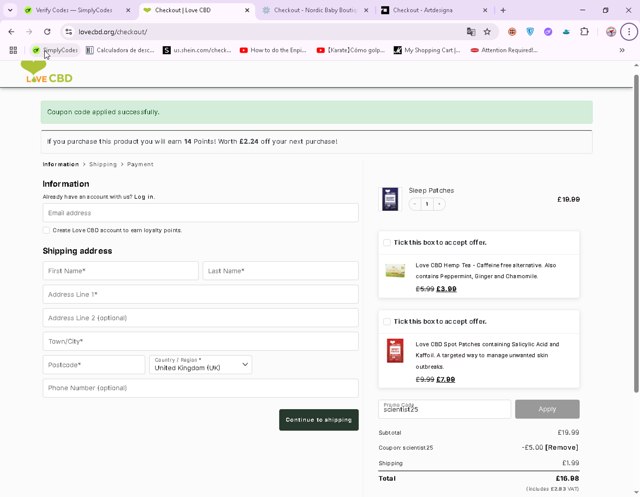Close the Checkout - Nordic Baby Boutique tab

(x=366, y=10)
